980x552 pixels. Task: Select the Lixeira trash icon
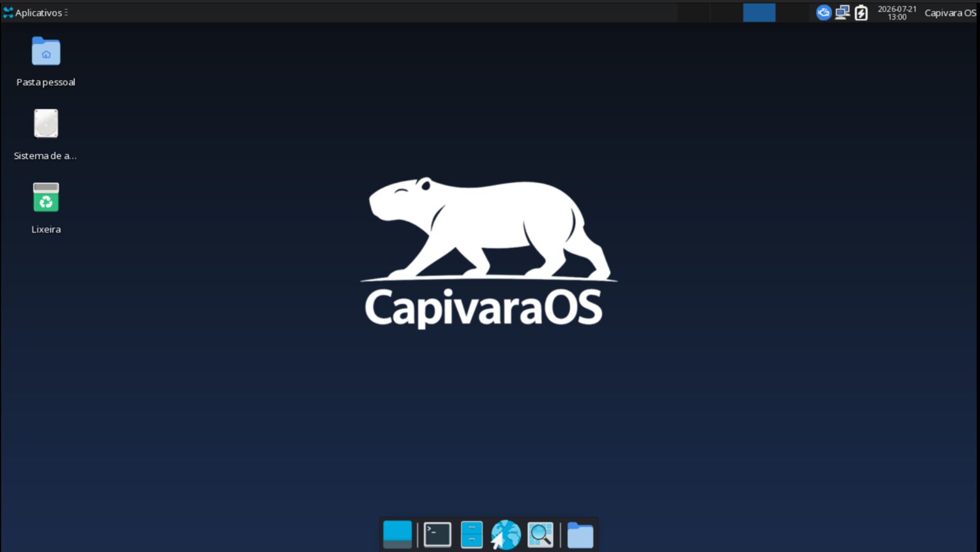click(46, 197)
